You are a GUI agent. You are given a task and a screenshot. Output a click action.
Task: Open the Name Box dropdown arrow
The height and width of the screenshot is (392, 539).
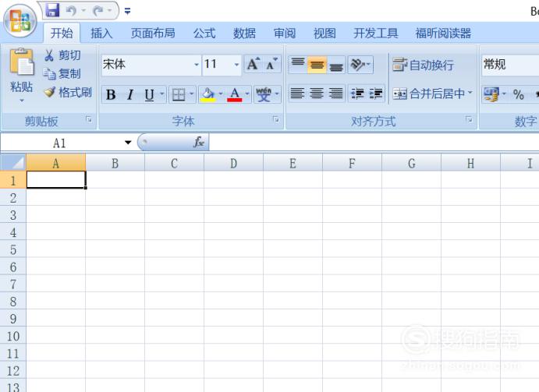[128, 143]
